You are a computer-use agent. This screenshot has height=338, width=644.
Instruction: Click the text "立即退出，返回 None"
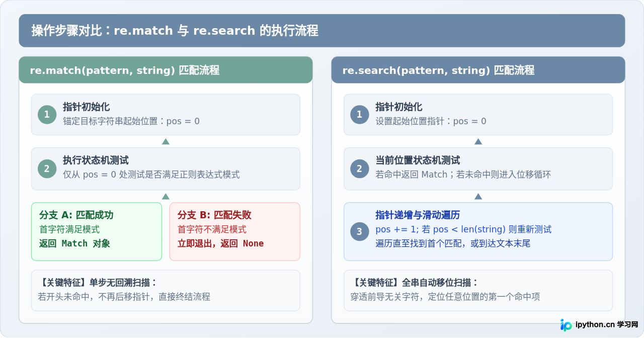tap(220, 243)
